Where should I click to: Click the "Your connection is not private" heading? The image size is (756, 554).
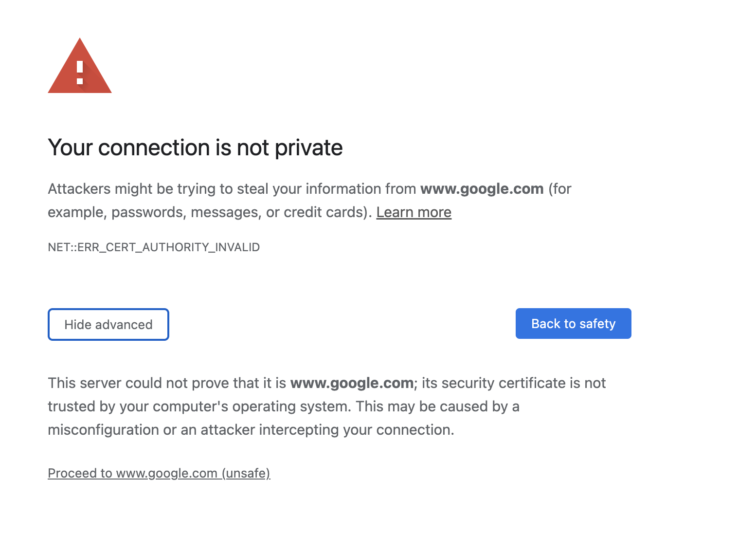[x=195, y=148]
